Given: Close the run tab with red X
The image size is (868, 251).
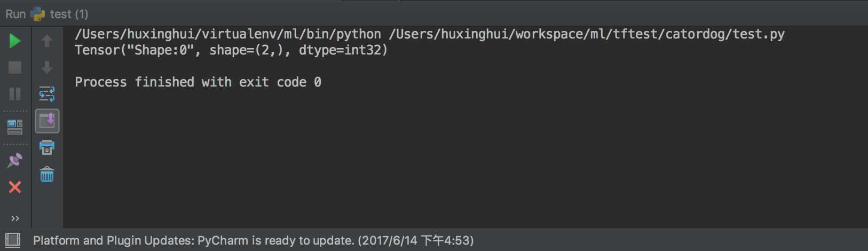Looking at the screenshot, I should pos(15,187).
